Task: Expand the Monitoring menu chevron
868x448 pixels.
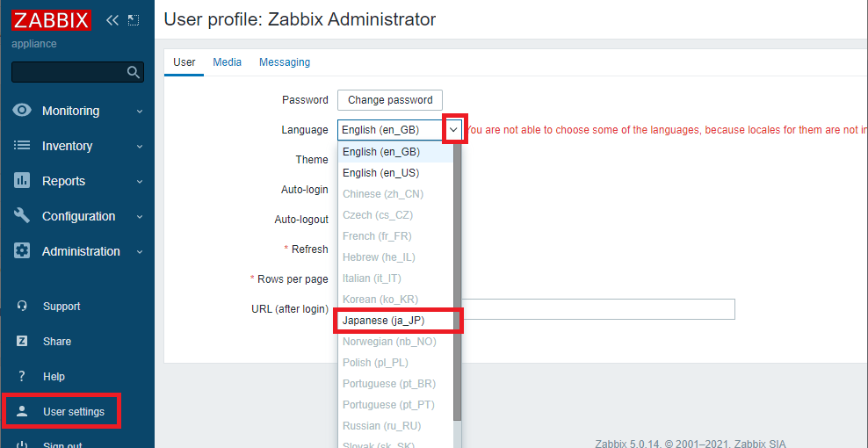Action: click(x=140, y=112)
